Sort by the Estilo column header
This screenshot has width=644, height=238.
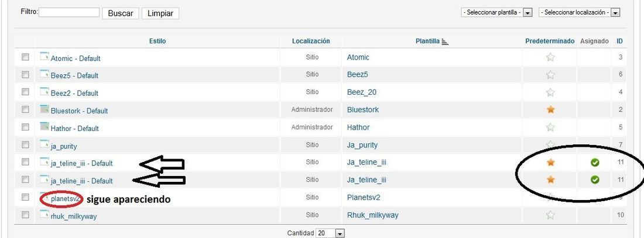coord(157,41)
